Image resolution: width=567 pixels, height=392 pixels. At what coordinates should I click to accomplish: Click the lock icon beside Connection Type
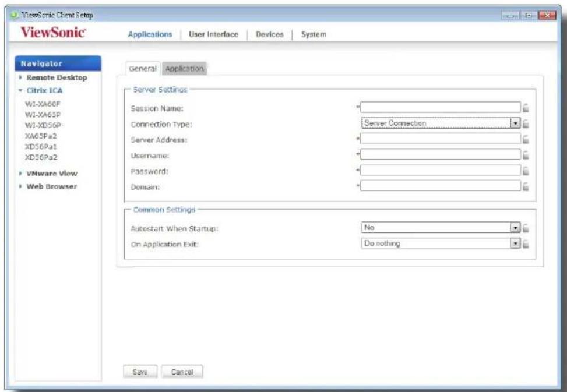click(526, 124)
